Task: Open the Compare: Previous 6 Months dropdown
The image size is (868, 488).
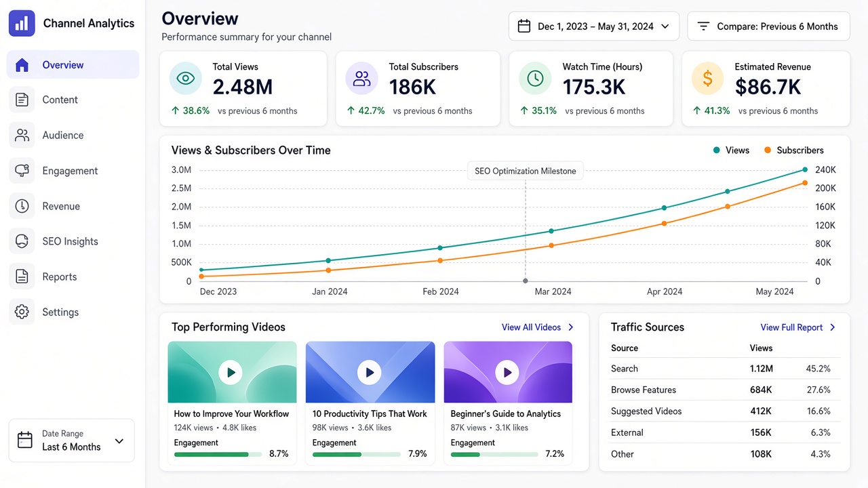Action: pos(769,26)
